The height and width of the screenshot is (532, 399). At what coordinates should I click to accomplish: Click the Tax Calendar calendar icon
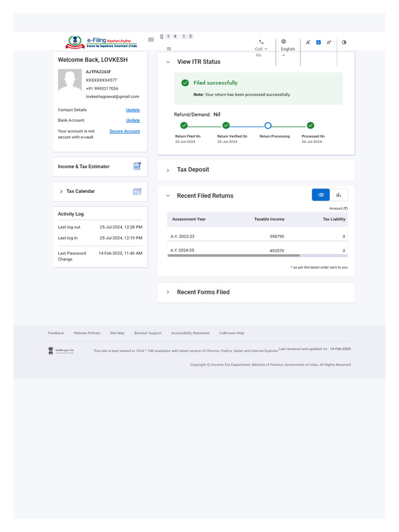[x=137, y=191]
